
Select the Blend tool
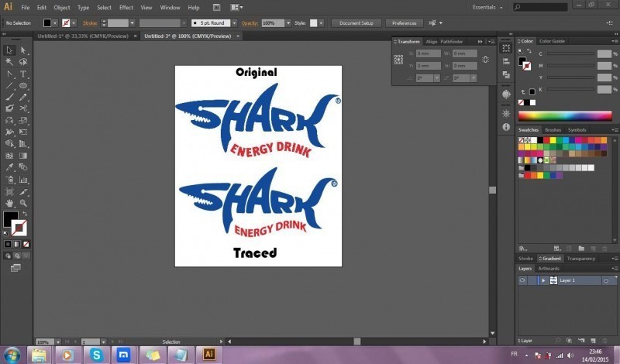click(x=23, y=167)
